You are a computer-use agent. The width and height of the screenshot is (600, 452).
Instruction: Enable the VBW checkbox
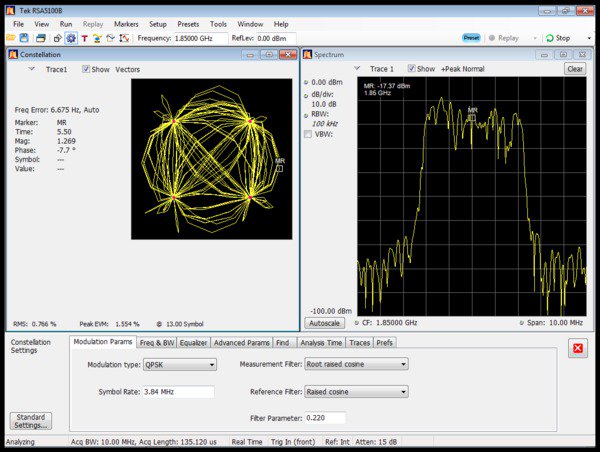pyautogui.click(x=308, y=134)
